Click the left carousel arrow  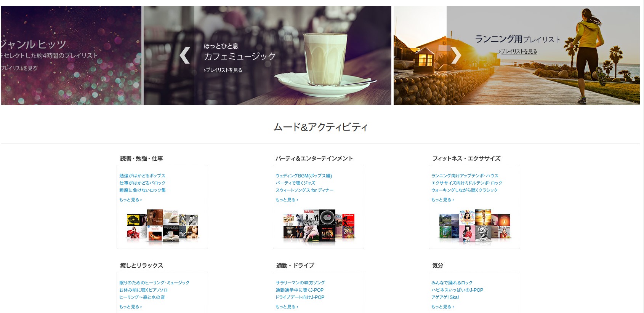coord(185,55)
